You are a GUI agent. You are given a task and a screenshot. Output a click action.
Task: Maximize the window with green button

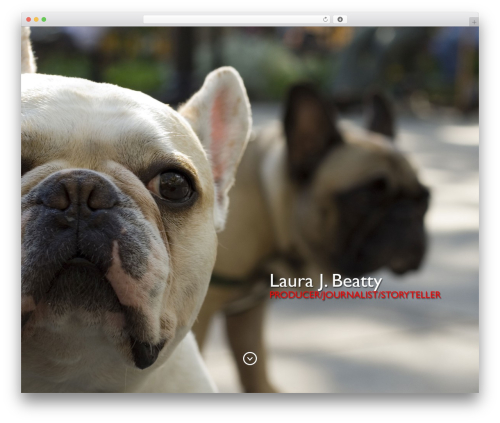click(44, 20)
